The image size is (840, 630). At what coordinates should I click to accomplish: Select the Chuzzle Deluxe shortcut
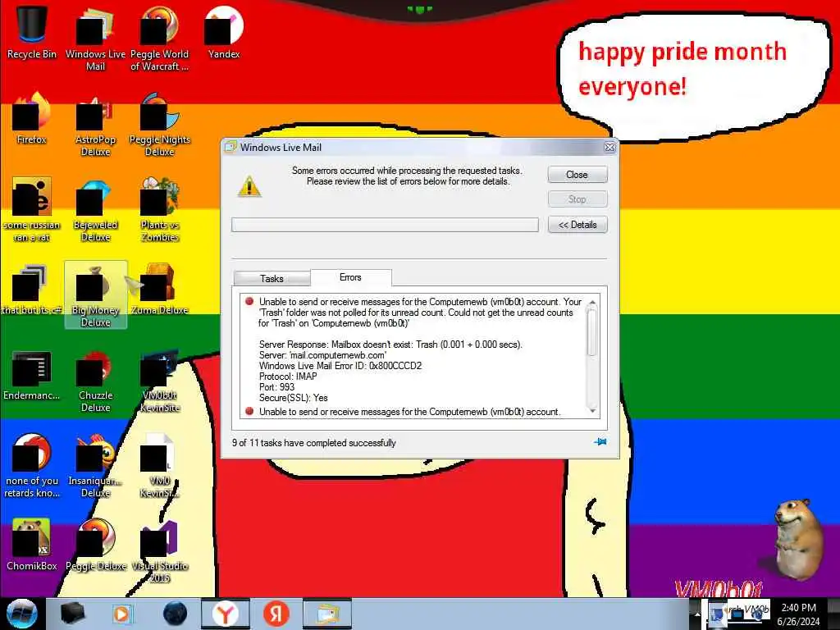[95, 381]
